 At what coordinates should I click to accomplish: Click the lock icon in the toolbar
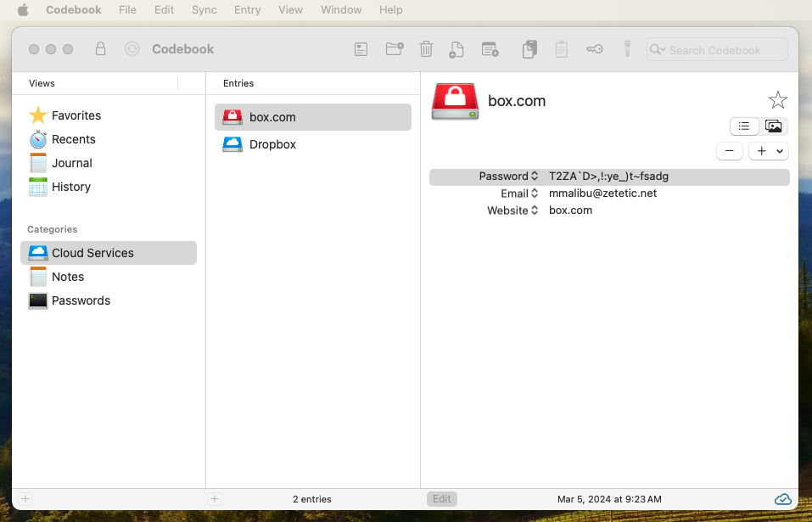(100, 49)
